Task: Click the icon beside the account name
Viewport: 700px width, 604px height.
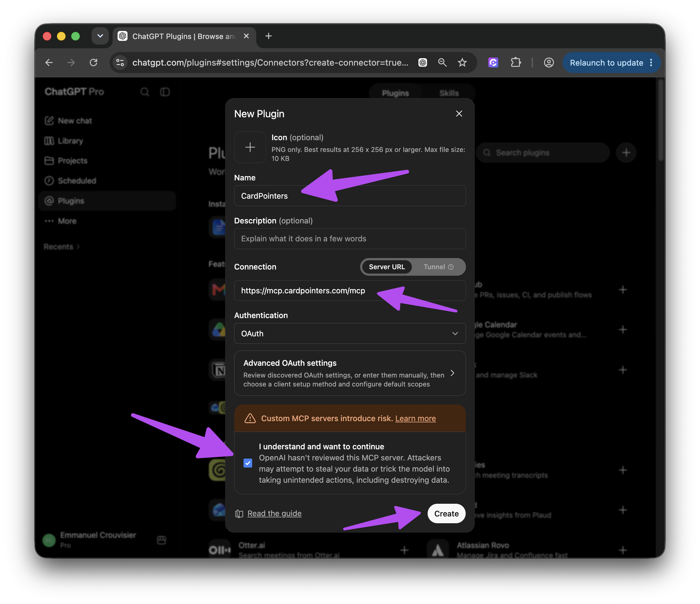Action: point(162,540)
